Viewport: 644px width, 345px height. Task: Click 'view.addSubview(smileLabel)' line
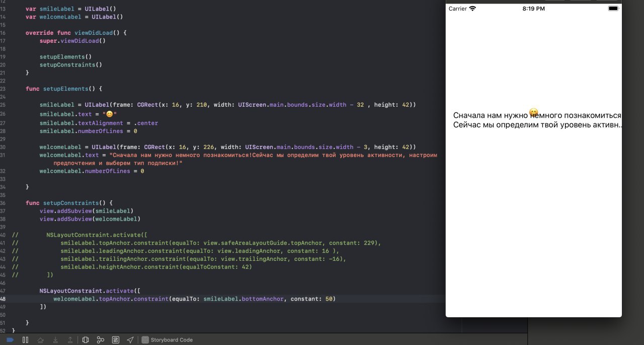point(87,211)
